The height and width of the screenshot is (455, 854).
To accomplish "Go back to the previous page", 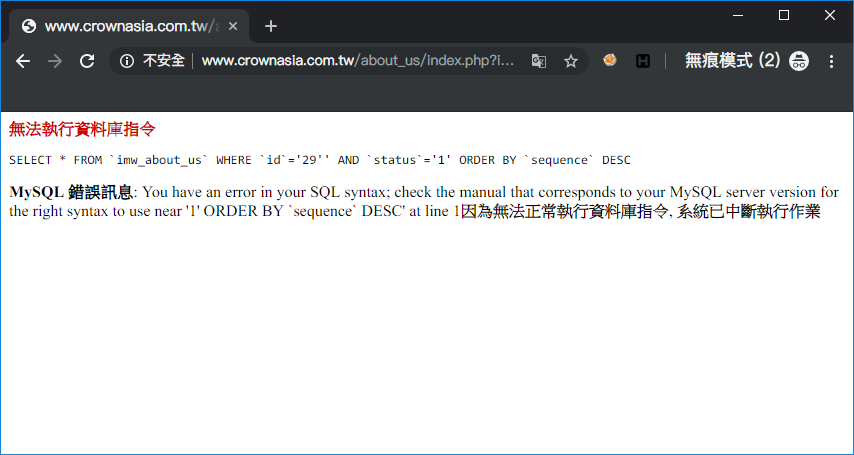I will pos(23,61).
